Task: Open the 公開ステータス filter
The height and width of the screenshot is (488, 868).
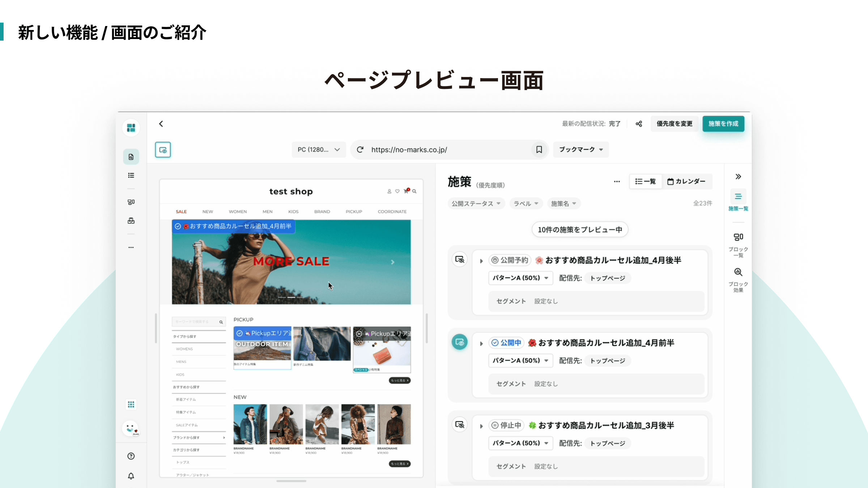Action: click(x=476, y=204)
